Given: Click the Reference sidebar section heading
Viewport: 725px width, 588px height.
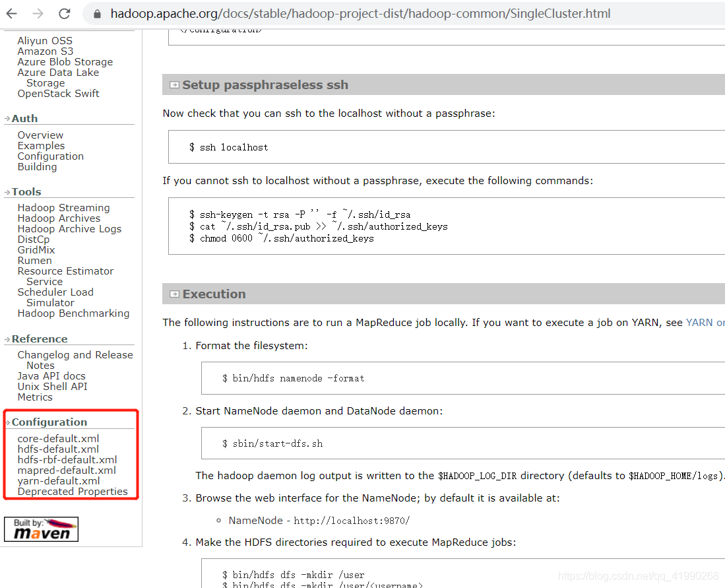Looking at the screenshot, I should point(40,339).
